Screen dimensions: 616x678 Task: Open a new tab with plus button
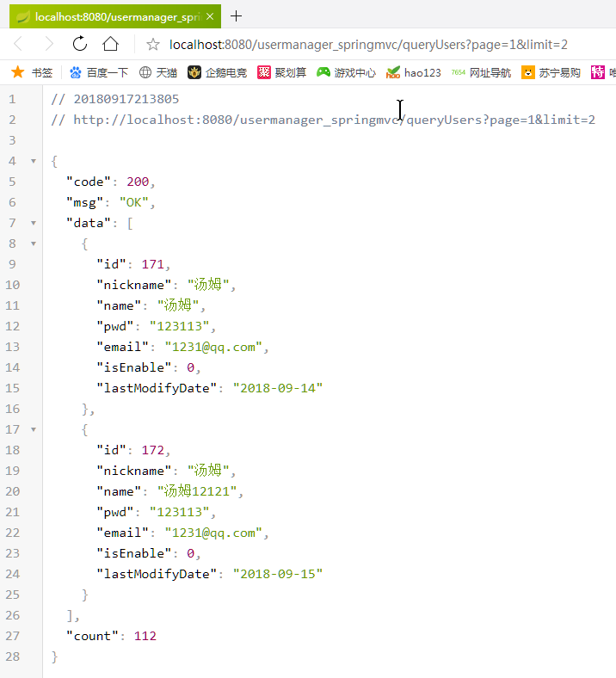click(x=237, y=16)
